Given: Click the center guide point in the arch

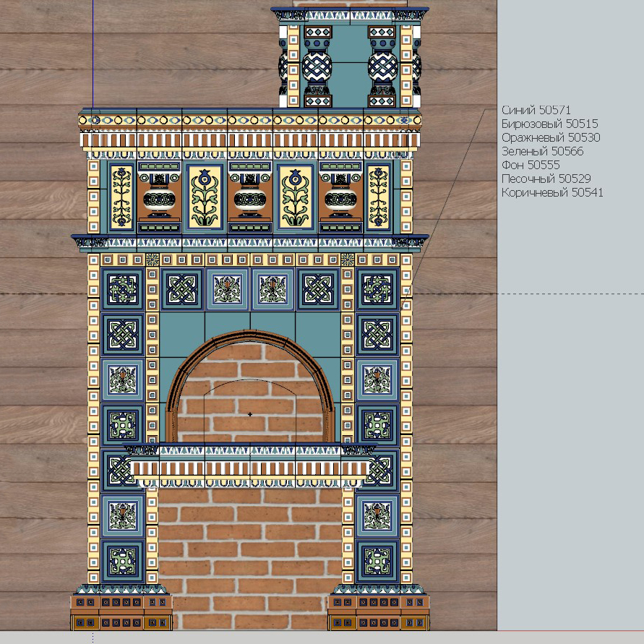Looking at the screenshot, I should click(249, 414).
